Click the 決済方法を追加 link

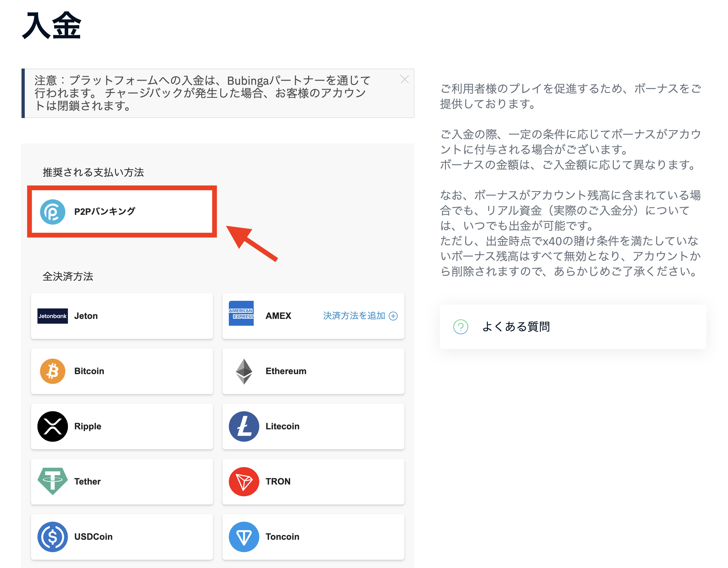(354, 316)
